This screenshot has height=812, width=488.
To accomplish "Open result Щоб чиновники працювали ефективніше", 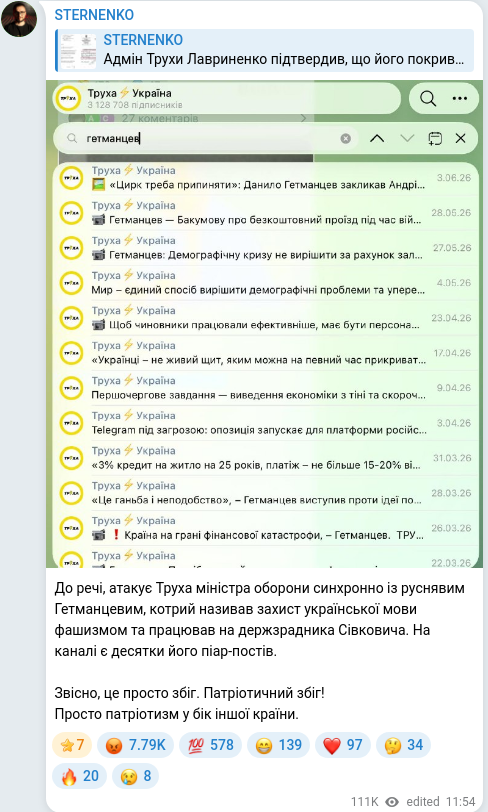I will click(x=266, y=318).
